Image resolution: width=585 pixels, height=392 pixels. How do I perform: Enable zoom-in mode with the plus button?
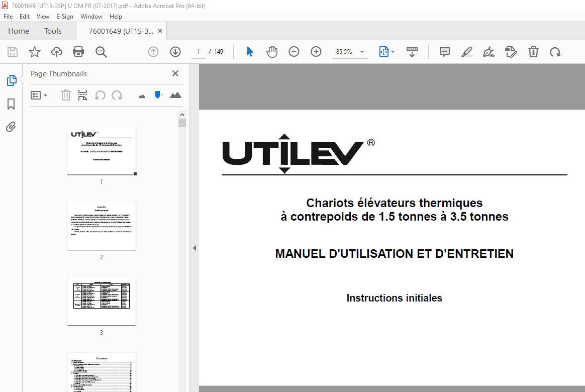[316, 51]
